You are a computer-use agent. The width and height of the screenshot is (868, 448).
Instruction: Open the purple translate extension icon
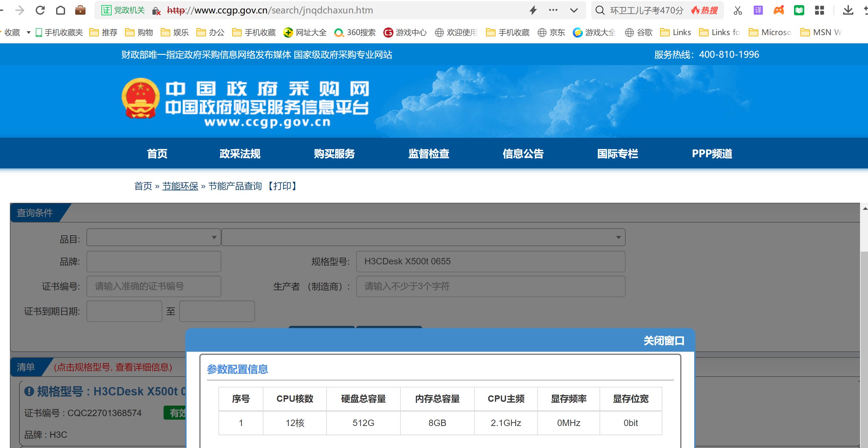pos(758,11)
